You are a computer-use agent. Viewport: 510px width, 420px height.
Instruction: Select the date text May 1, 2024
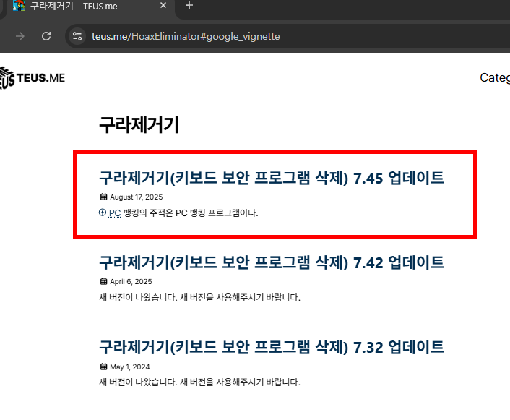(130, 367)
